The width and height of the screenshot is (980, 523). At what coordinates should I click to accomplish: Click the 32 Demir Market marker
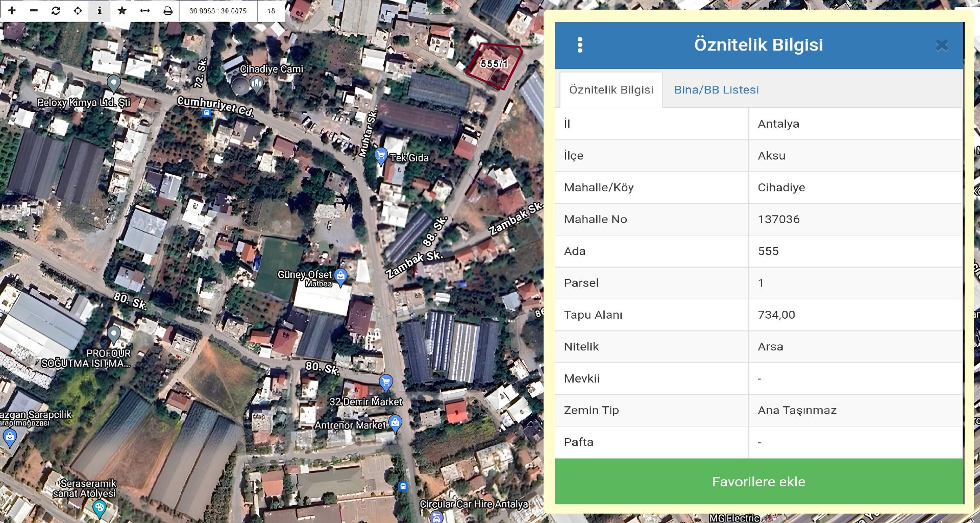click(386, 382)
